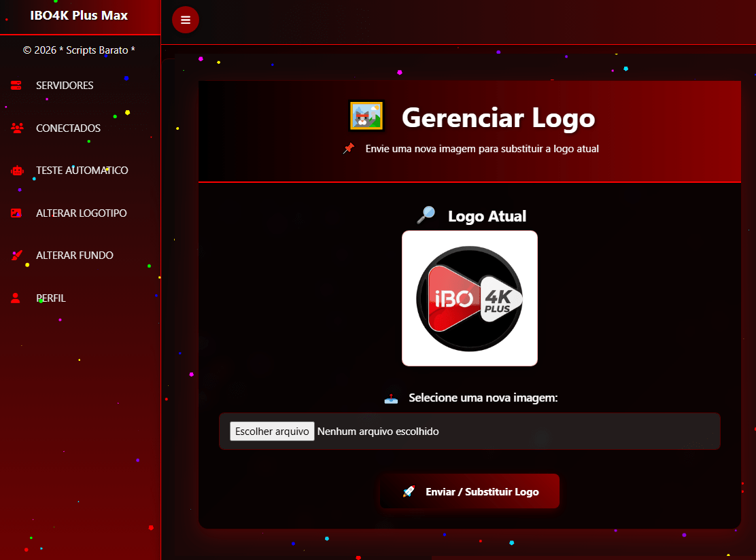
Task: Click the robot icon for Teste Automatico
Action: 17,171
